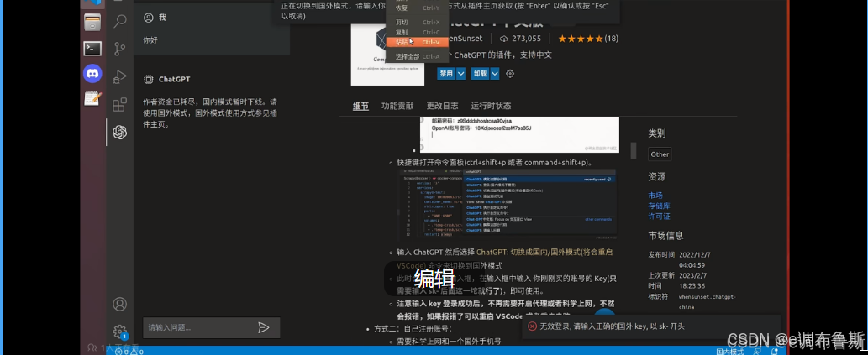Viewport: 868px width, 355px height.
Task: Open the Extensions view
Action: [x=119, y=105]
